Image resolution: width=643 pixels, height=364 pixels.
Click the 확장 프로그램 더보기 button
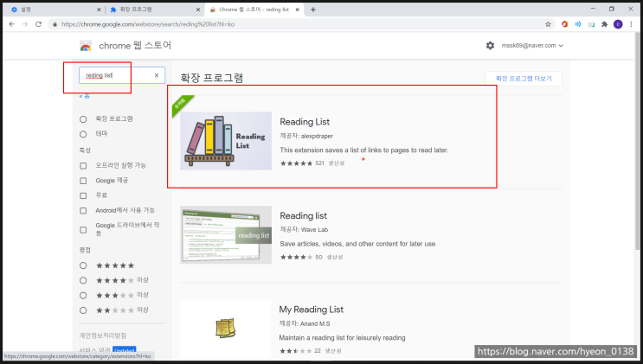coord(524,79)
